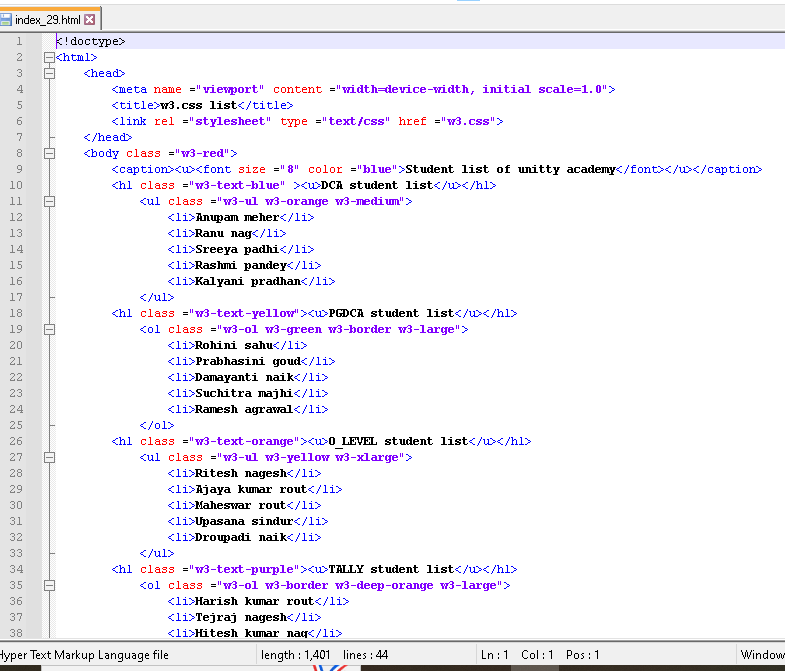
Task: Fold the w3-green ol list block
Action: 48,329
